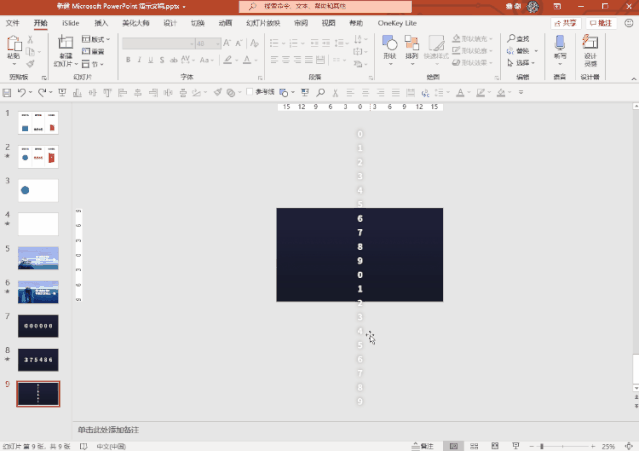Switch to the Insert (插入) tab
This screenshot has height=451, width=639.
[101, 23]
